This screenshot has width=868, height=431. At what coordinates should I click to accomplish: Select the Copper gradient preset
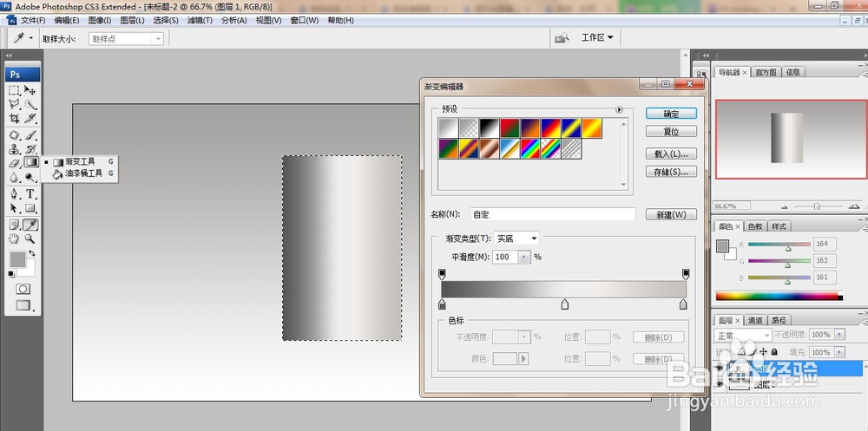tap(490, 149)
